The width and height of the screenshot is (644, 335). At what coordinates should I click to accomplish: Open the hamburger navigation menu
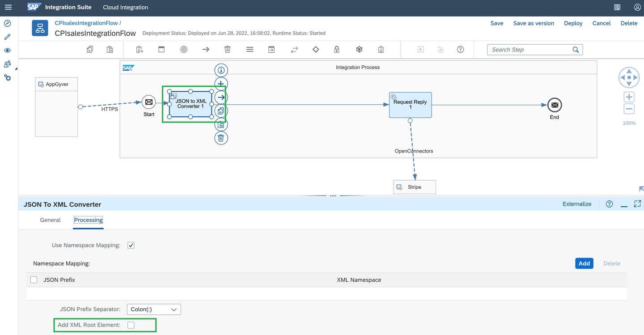tap(8, 7)
